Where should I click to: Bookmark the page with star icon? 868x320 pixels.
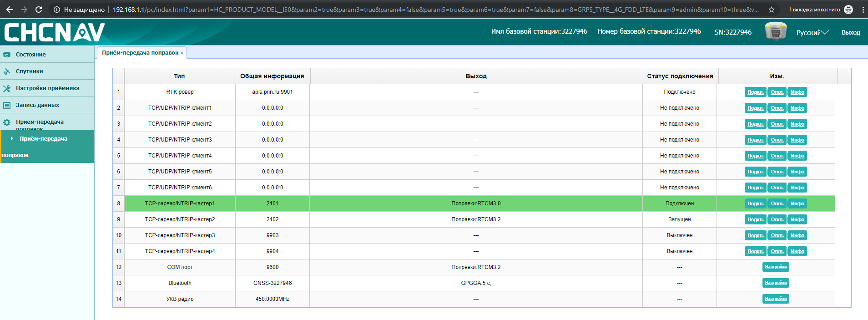point(772,10)
